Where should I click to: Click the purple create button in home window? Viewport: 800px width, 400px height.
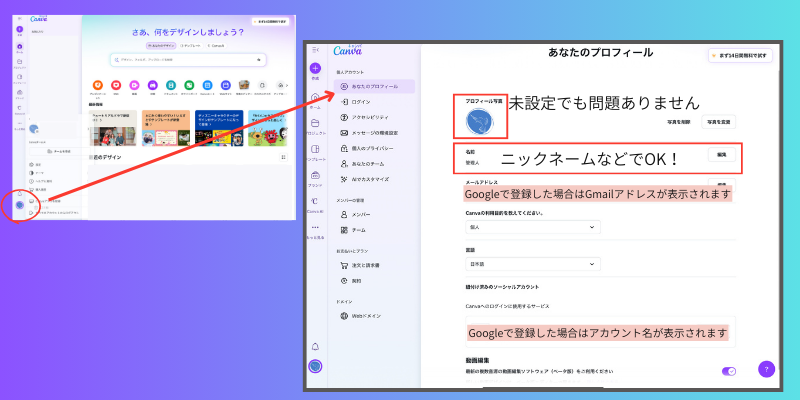20,30
